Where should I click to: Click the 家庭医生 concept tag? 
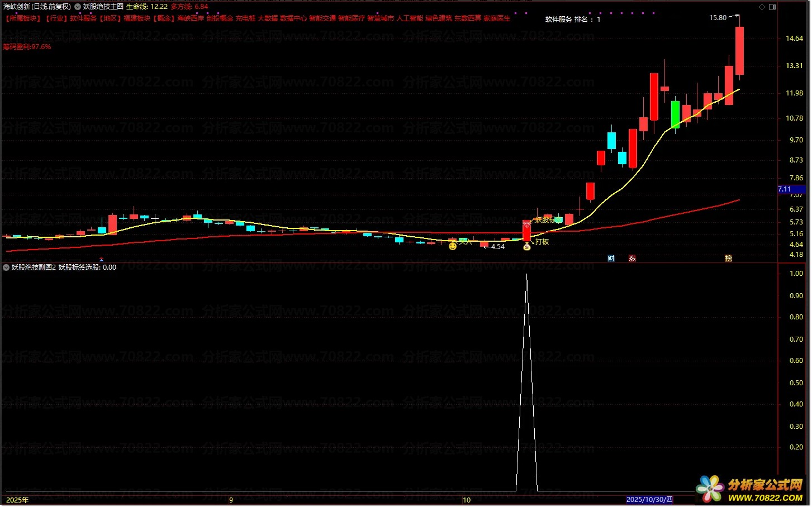click(x=497, y=18)
